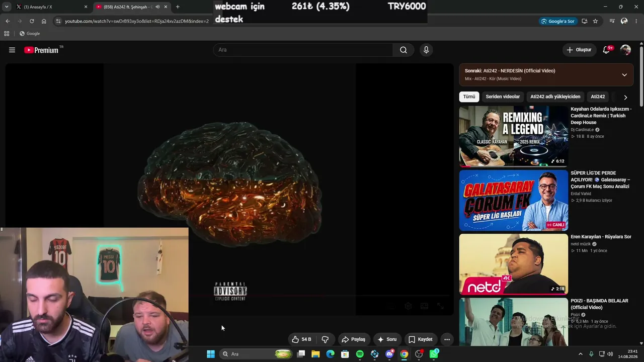Filter by Seriden videolar chip
The image size is (644, 362).
503,97
